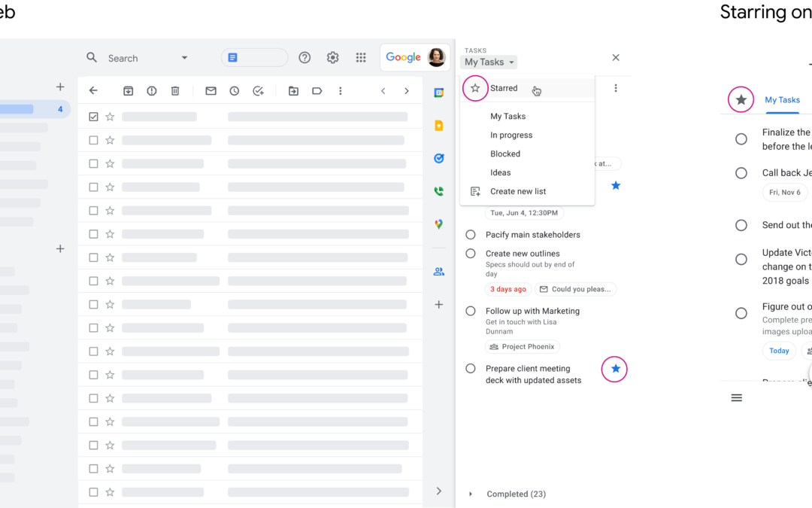Click the upper plus icon in left sidebar
Viewport: 812px width, 508px height.
(60, 87)
